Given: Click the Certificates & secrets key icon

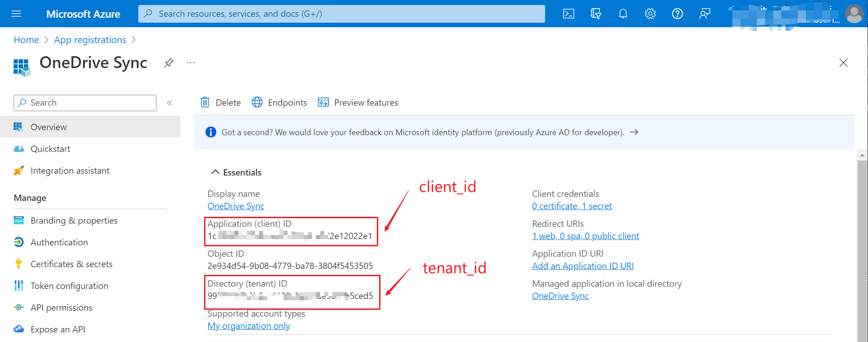Looking at the screenshot, I should click(19, 264).
